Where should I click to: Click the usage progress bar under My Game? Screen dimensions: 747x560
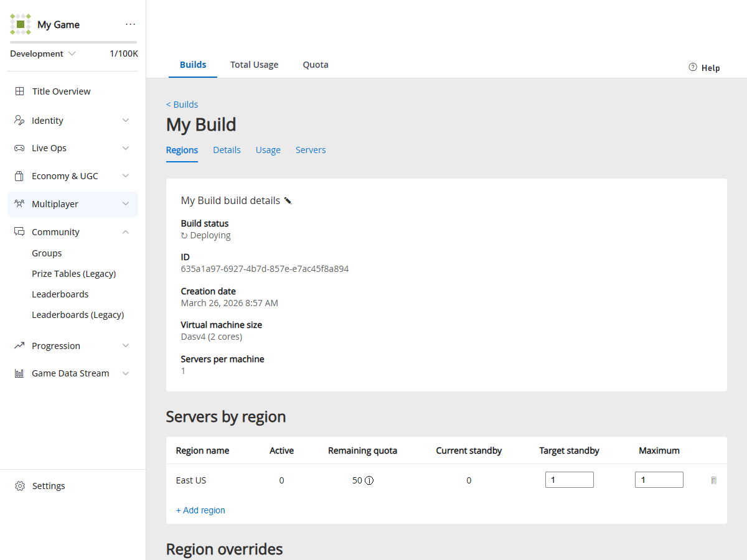[x=73, y=42]
